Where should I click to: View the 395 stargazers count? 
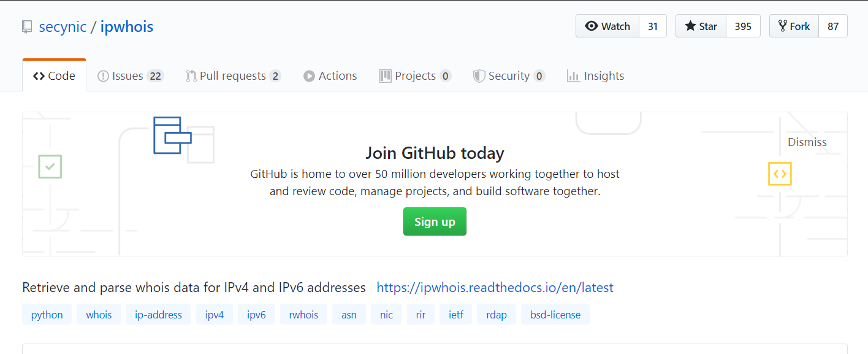click(x=743, y=26)
